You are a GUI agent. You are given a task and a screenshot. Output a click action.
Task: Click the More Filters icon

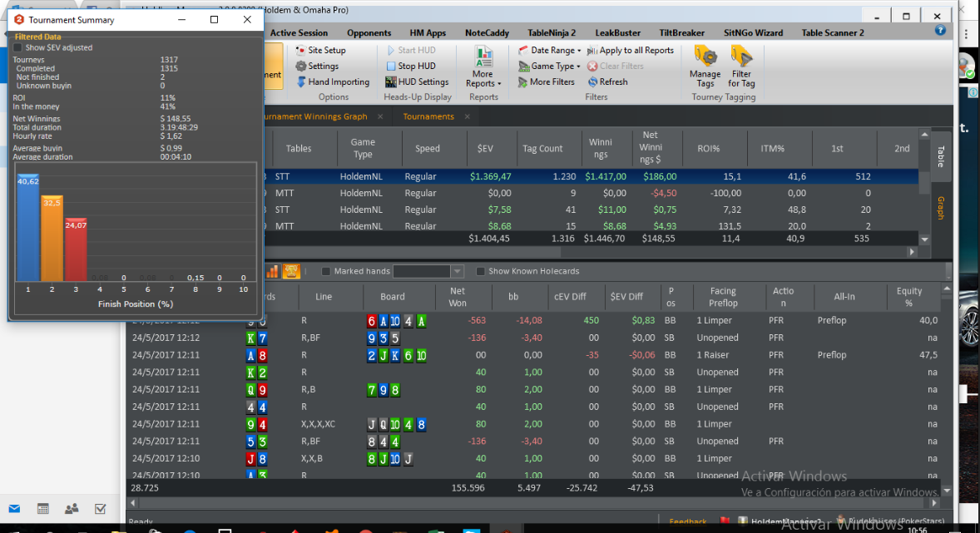523,81
